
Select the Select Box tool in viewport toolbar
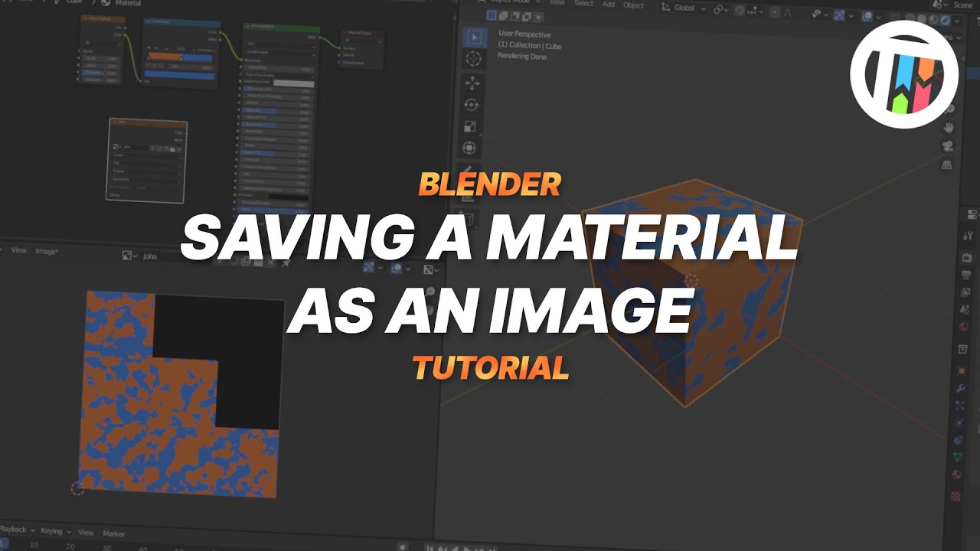pyautogui.click(x=474, y=37)
